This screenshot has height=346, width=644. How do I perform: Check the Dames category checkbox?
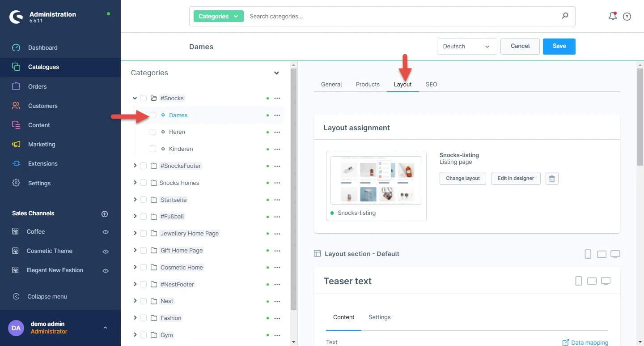pyautogui.click(x=153, y=115)
